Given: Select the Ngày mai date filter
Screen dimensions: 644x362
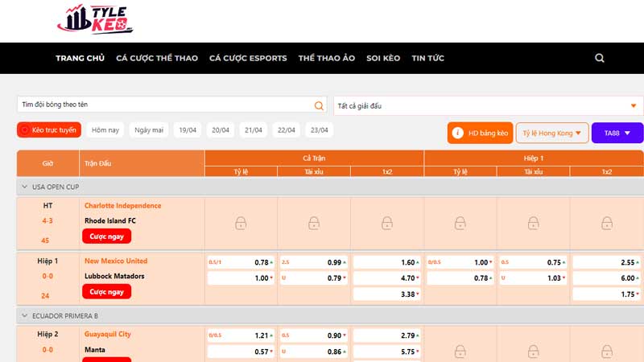Looking at the screenshot, I should click(149, 130).
